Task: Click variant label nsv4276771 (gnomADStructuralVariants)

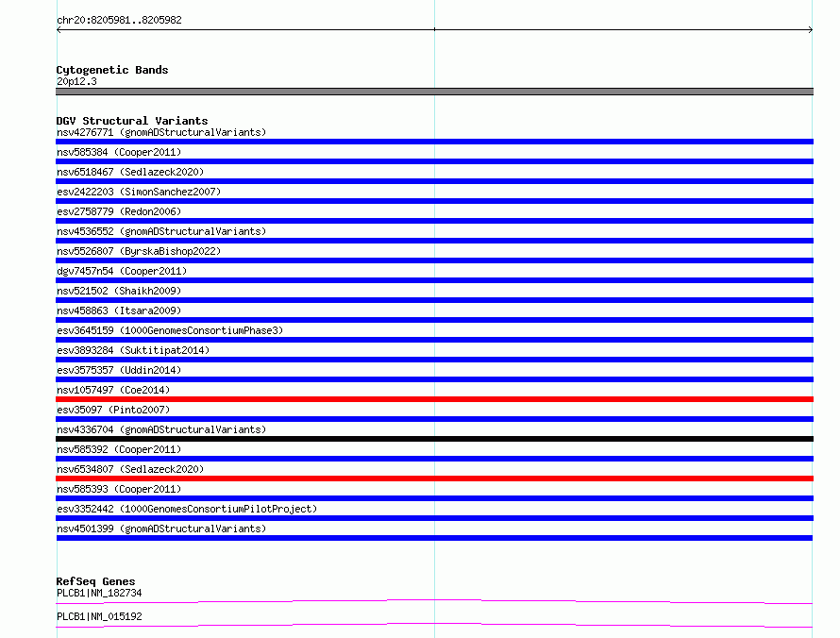Action: (x=161, y=132)
